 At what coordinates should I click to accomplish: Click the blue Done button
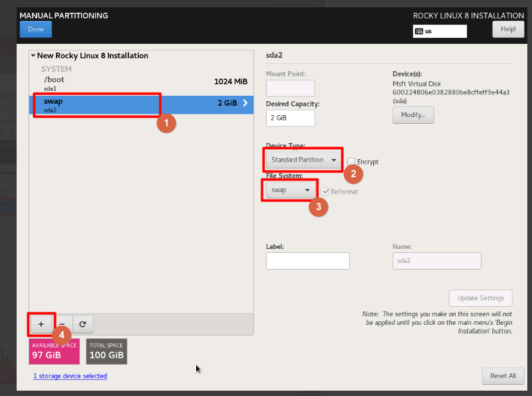(36, 29)
